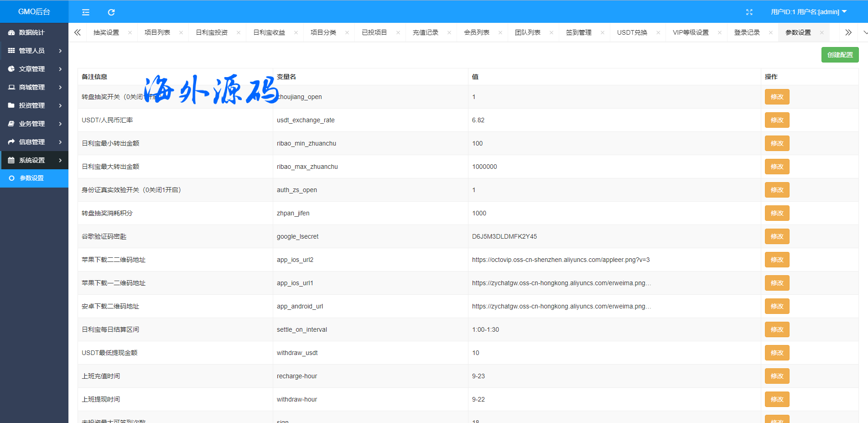Toggle fullscreen mode icon
This screenshot has width=868, height=423.
coord(749,12)
